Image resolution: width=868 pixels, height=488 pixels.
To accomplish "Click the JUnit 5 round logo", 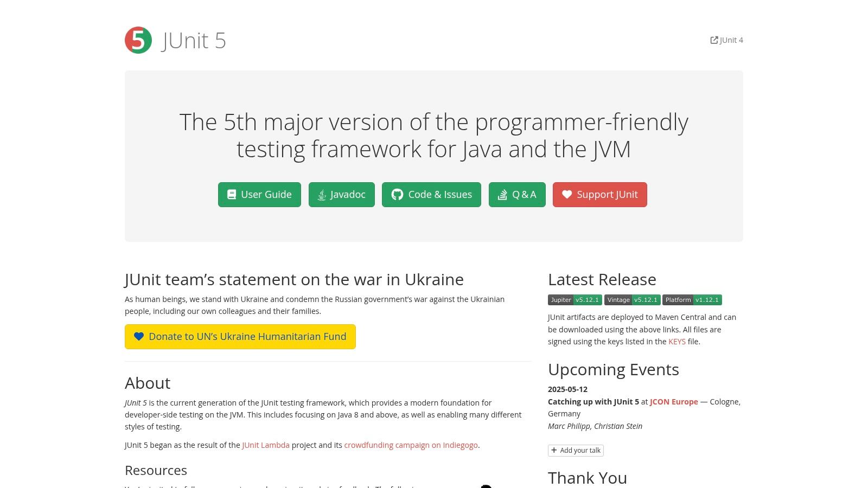I will click(138, 40).
